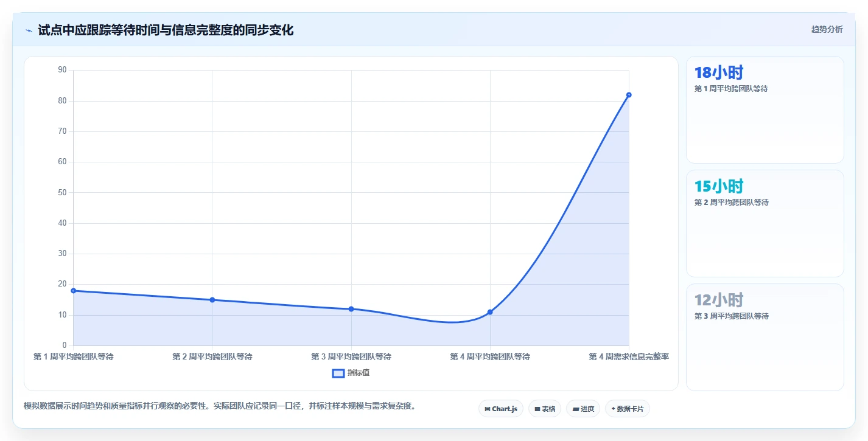Image resolution: width=868 pixels, height=441 pixels.
Task: Click x-axis label 第 4 周平均跨团队等待
Action: tap(490, 356)
